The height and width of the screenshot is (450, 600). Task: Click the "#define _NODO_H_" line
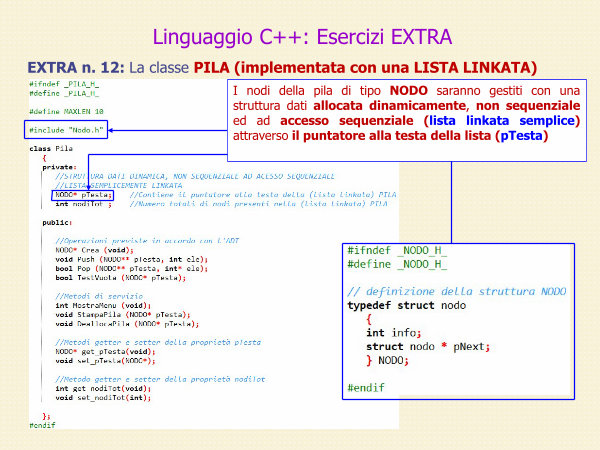397,264
